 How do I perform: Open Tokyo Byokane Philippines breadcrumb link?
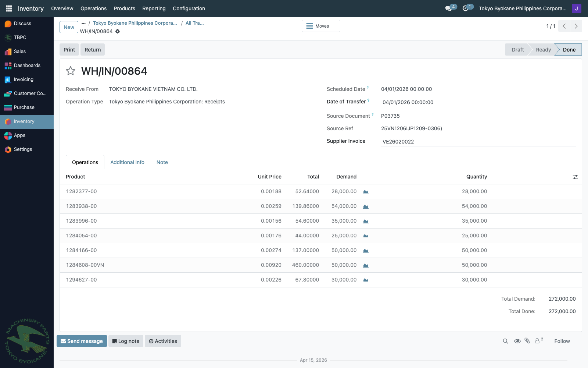click(135, 23)
